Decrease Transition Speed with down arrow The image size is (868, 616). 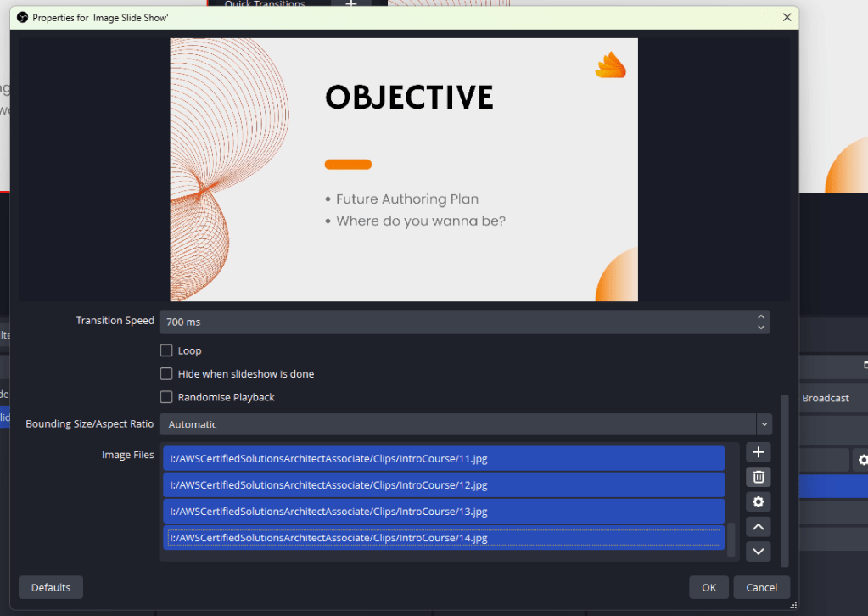point(760,328)
